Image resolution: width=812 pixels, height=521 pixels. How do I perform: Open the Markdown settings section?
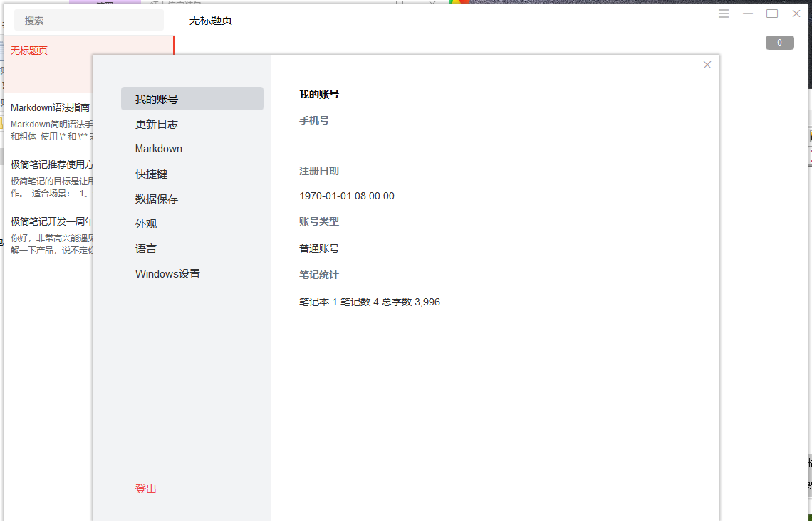[158, 148]
